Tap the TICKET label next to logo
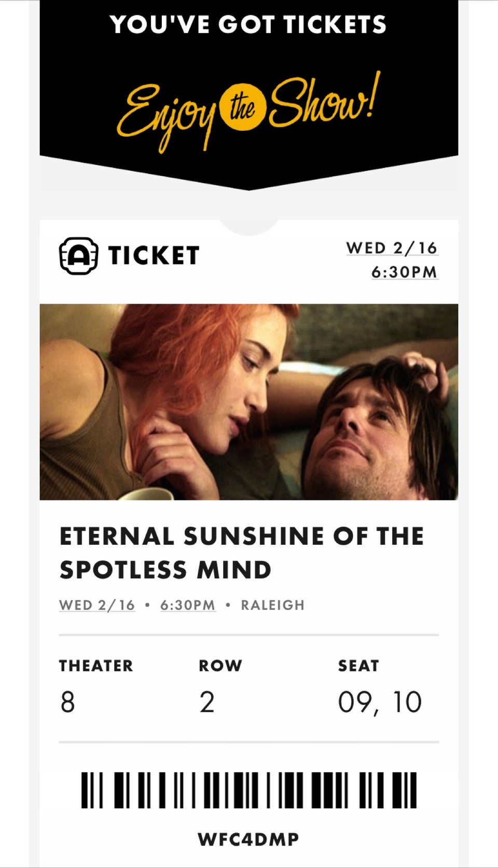This screenshot has width=498, height=868. click(x=154, y=256)
